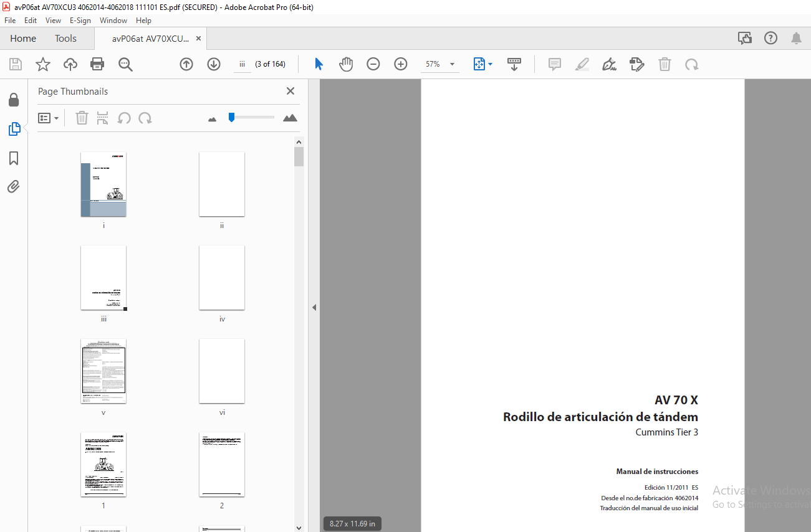Click the trash delete icon in main toolbar
811x532 pixels.
pos(665,64)
